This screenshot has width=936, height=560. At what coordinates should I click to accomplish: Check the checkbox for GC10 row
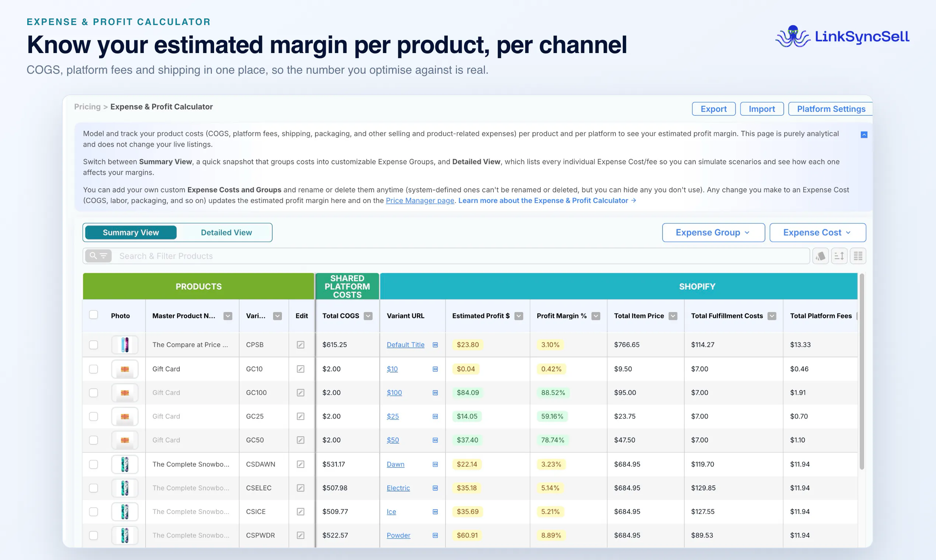coord(93,369)
